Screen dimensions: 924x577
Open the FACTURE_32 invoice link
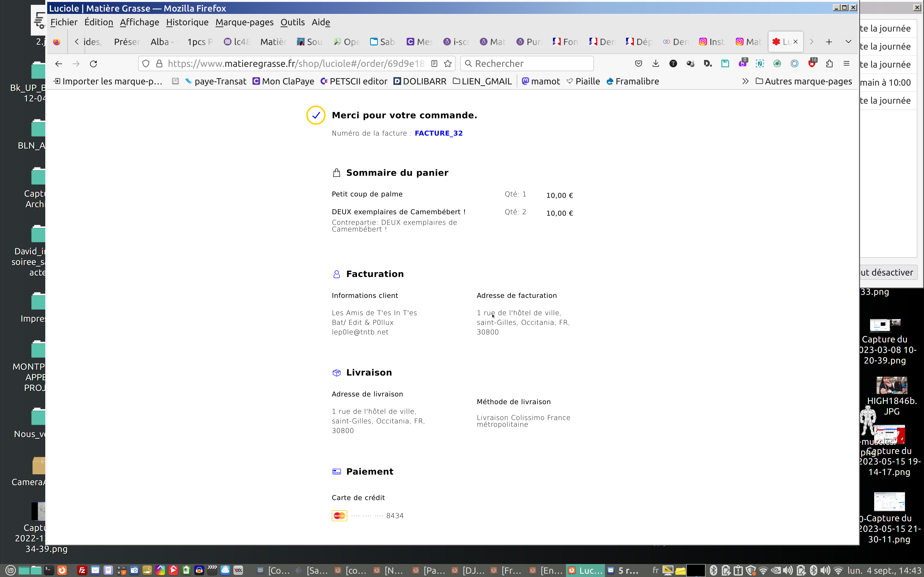tap(438, 133)
